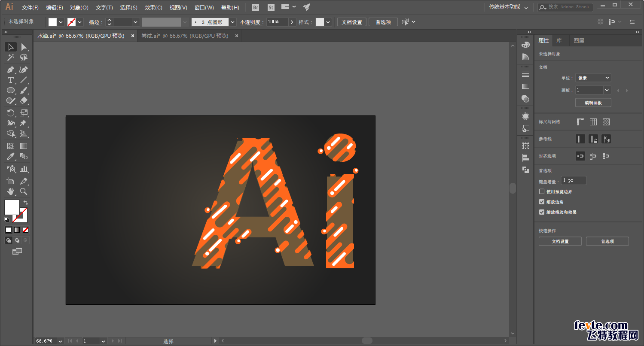Switch to 库 panel tab

559,40
